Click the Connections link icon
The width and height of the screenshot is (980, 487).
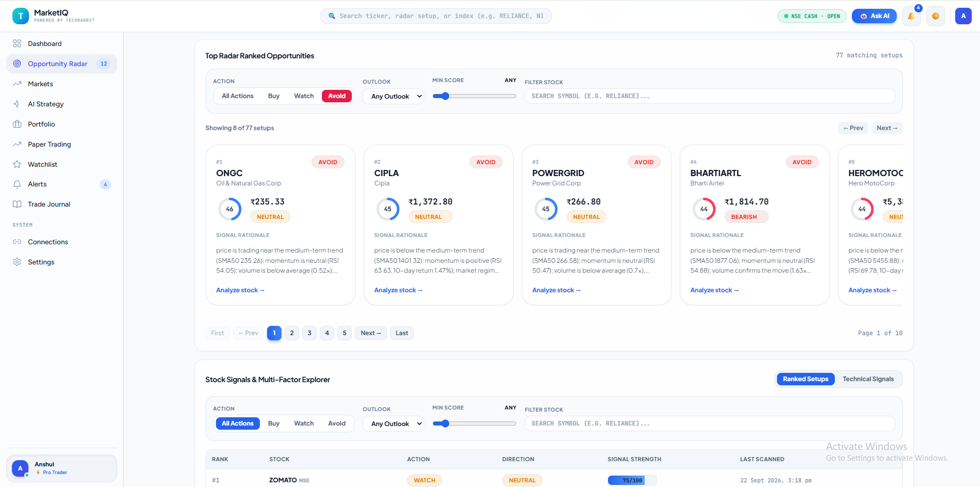tap(17, 242)
